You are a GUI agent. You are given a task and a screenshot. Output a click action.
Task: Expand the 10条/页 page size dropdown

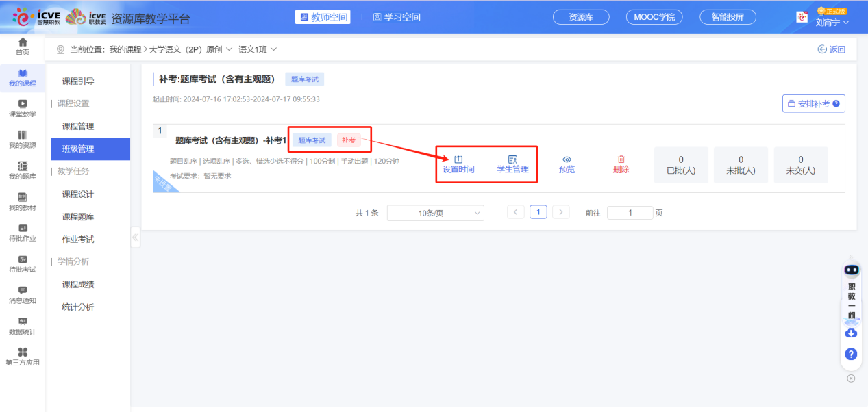tap(435, 213)
